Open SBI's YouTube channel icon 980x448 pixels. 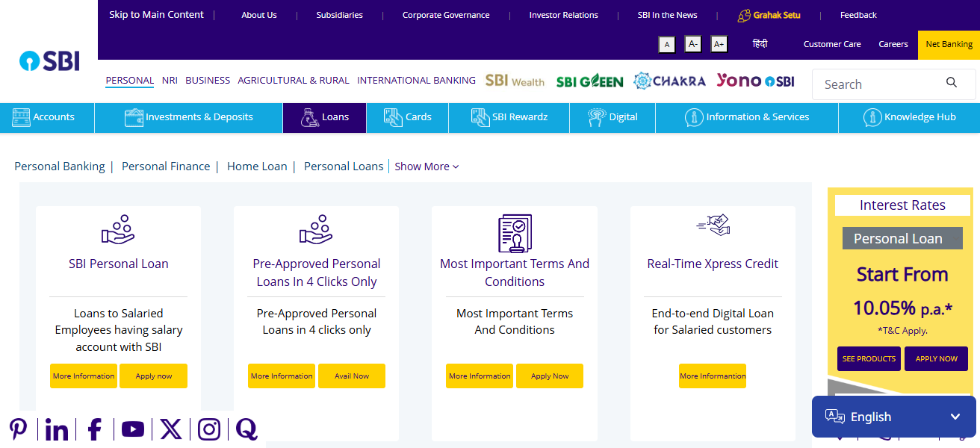click(x=132, y=429)
